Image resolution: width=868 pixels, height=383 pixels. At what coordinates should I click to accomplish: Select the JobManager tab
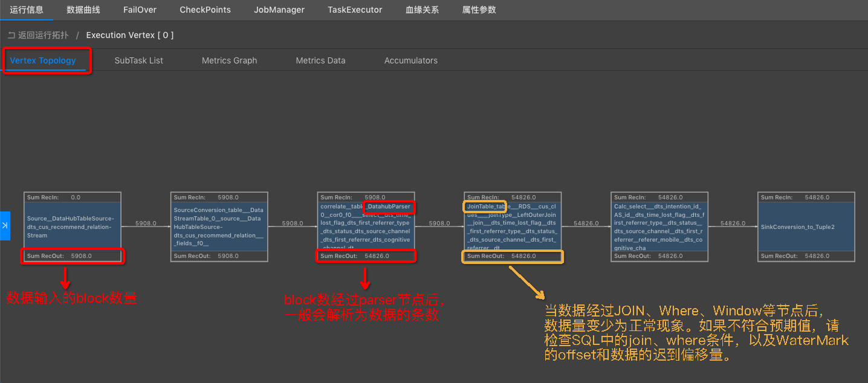click(x=279, y=10)
